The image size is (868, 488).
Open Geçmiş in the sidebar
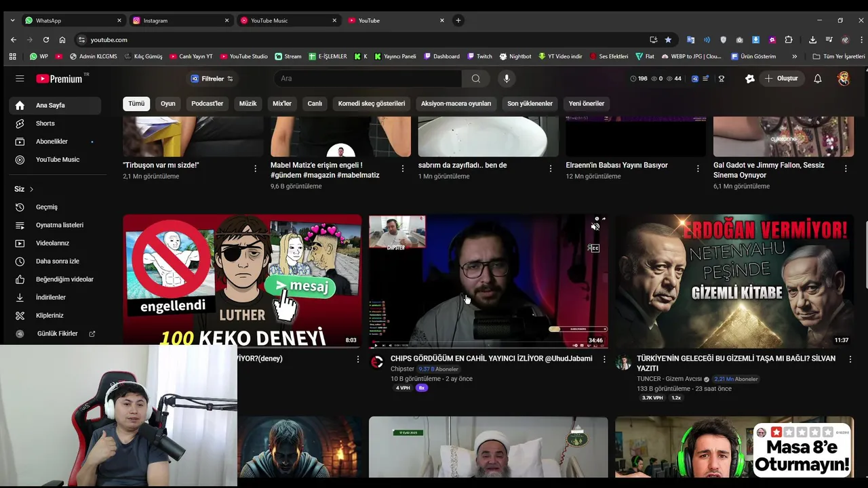click(55, 207)
